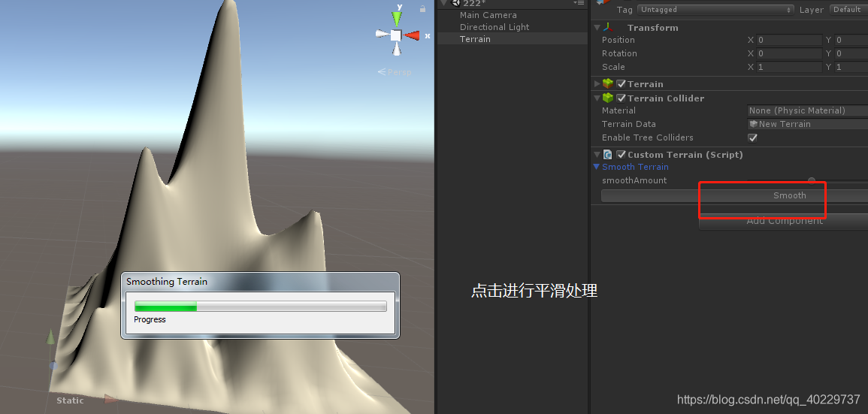This screenshot has height=414, width=868.
Task: Collapse the Custom Terrain (Script) component
Action: click(x=597, y=155)
